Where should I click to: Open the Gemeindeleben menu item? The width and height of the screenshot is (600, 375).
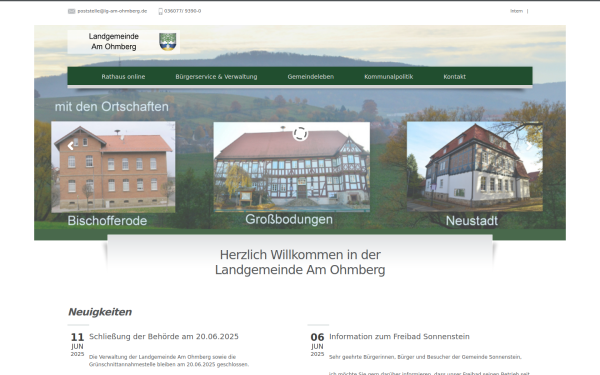[x=311, y=77]
